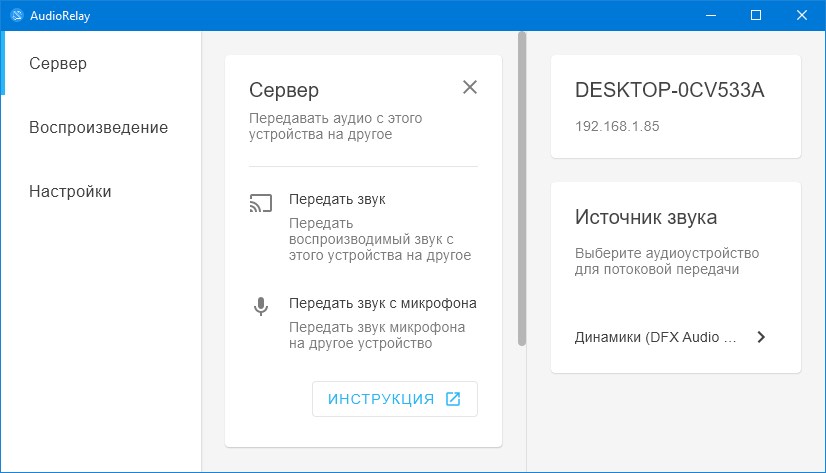The height and width of the screenshot is (473, 826).
Task: Click the Выберите аудиоустройство description text
Action: click(x=667, y=261)
